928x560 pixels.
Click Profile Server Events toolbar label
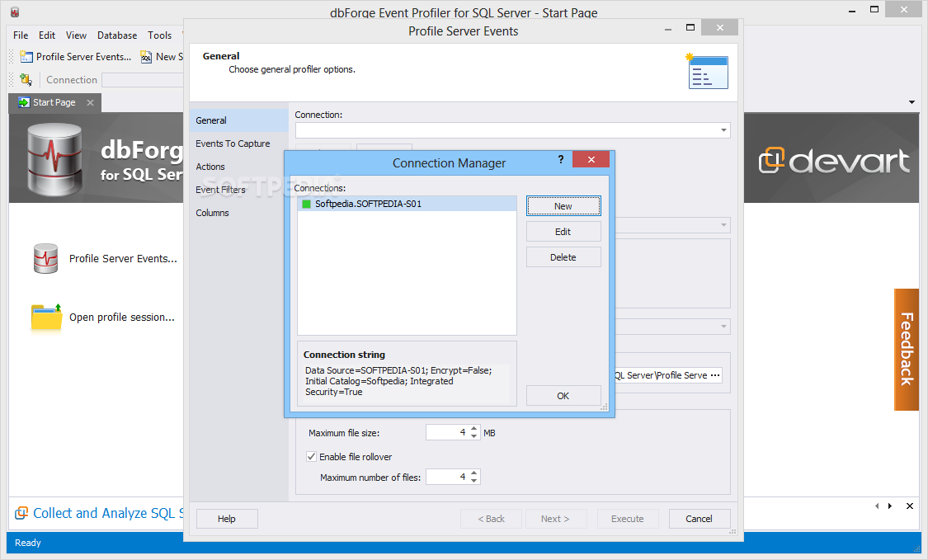click(x=83, y=57)
